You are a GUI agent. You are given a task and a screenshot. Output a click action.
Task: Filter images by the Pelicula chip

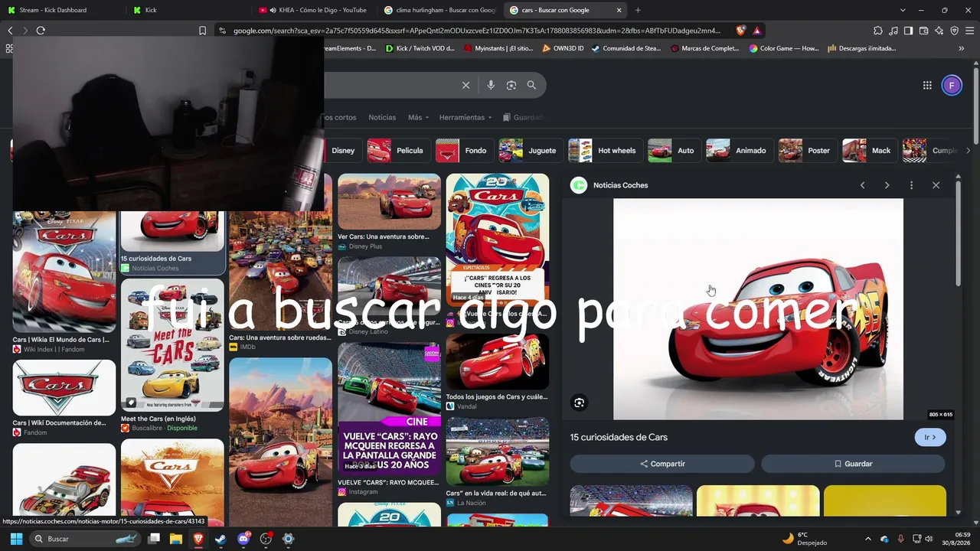pos(398,151)
